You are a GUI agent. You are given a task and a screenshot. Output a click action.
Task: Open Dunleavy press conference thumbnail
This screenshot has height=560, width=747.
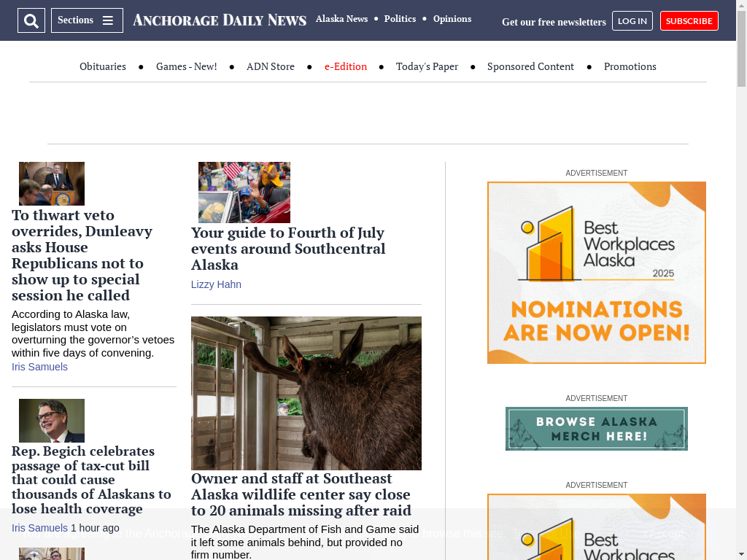tap(52, 184)
